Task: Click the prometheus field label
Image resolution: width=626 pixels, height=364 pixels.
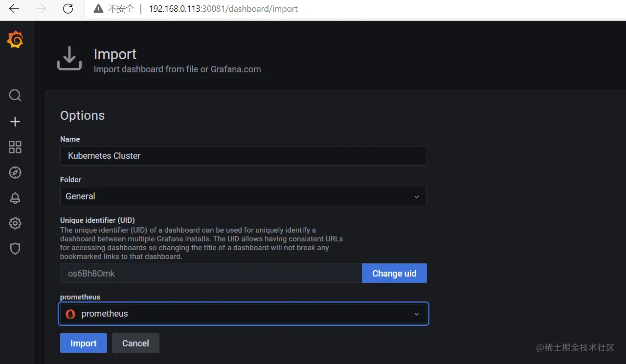Action: [x=80, y=297]
